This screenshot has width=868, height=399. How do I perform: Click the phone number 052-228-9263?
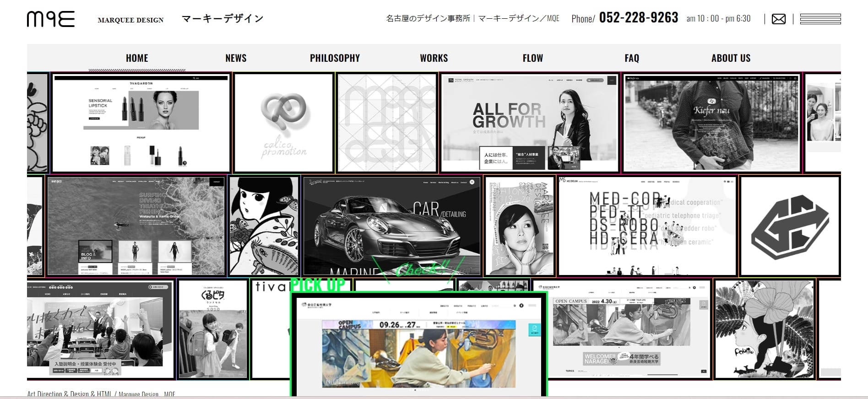click(x=638, y=18)
